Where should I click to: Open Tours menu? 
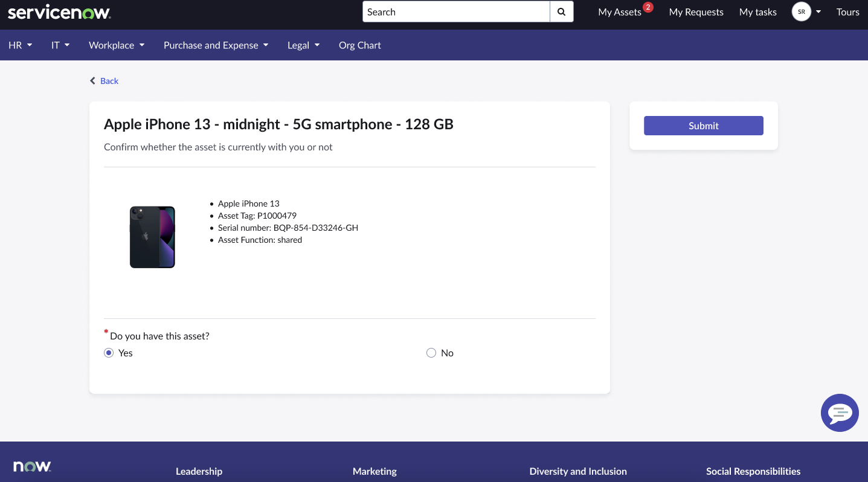(x=848, y=12)
